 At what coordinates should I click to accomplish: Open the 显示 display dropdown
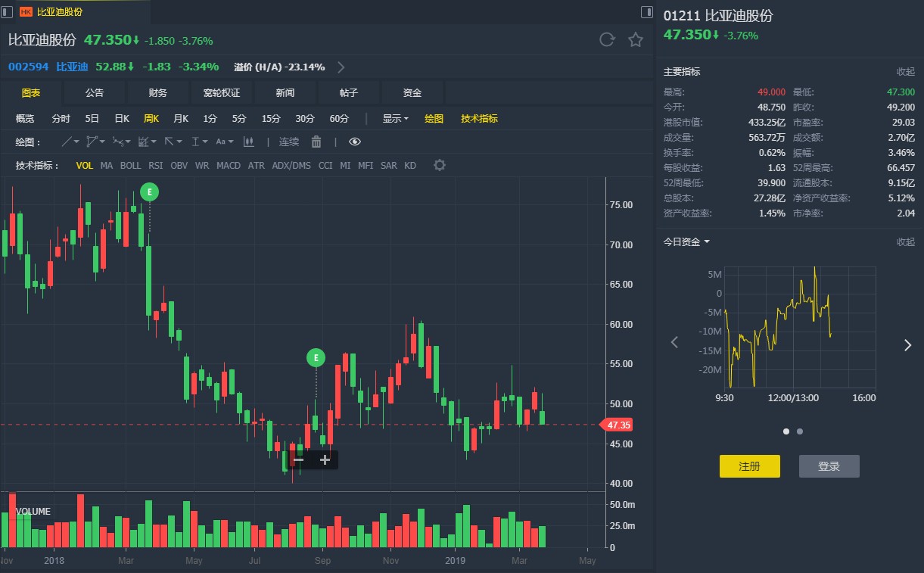click(395, 119)
